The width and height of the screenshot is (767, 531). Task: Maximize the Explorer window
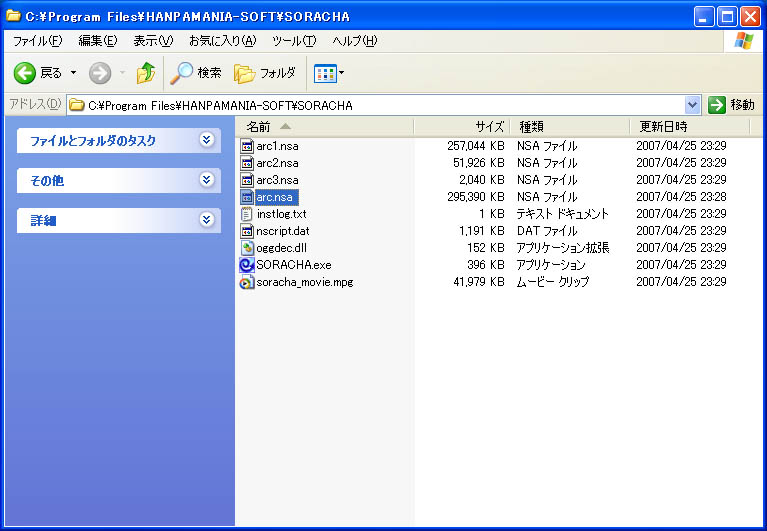[x=727, y=17]
